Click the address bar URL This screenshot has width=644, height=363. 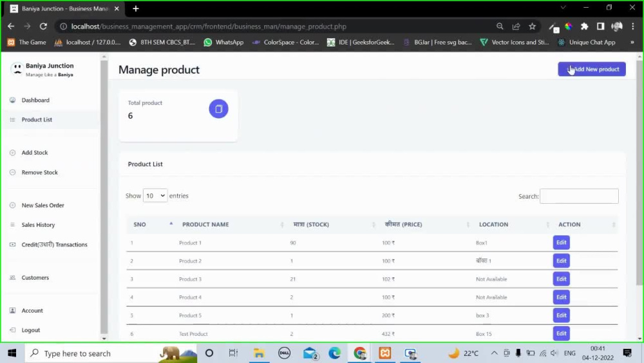pos(209,26)
